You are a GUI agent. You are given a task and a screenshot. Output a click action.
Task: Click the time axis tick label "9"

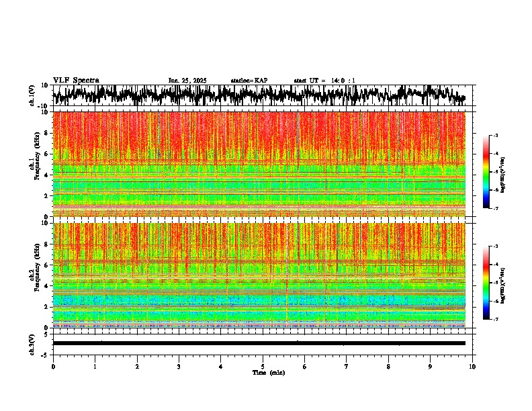[431, 367]
